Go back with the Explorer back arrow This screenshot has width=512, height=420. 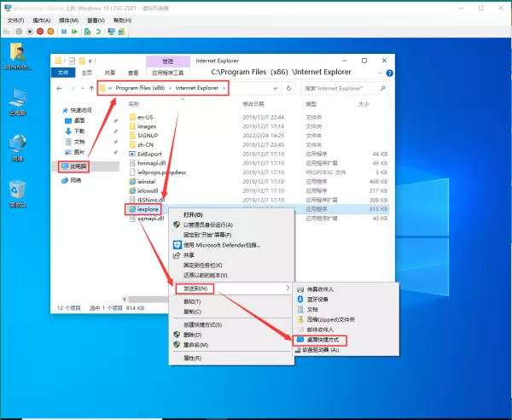(59, 88)
